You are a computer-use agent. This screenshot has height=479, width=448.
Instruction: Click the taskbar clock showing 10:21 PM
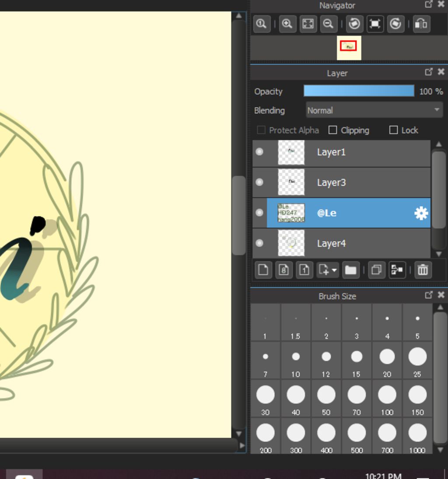pyautogui.click(x=383, y=475)
